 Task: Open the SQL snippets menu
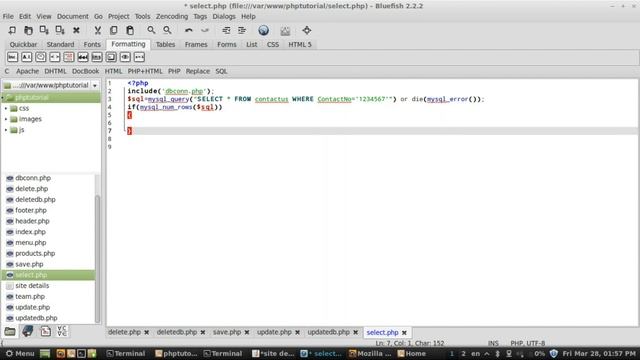(221, 71)
